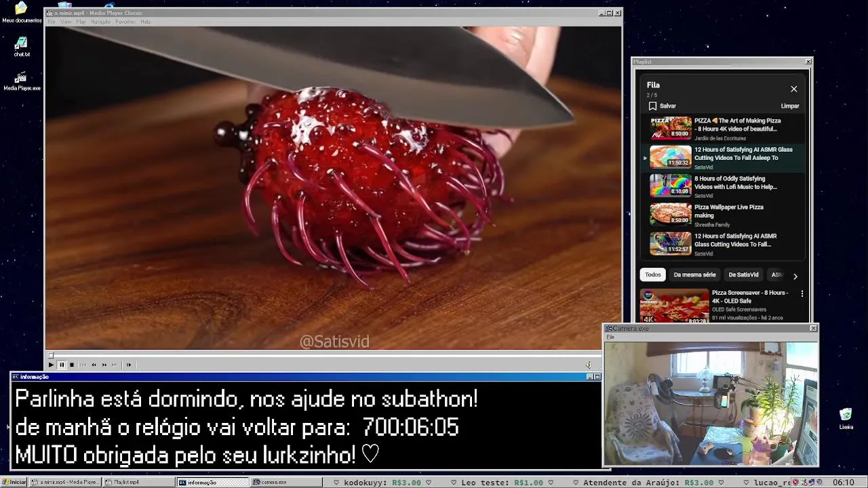868x488 pixels.
Task: Open Meus documentos desktop icon
Action: (22, 12)
